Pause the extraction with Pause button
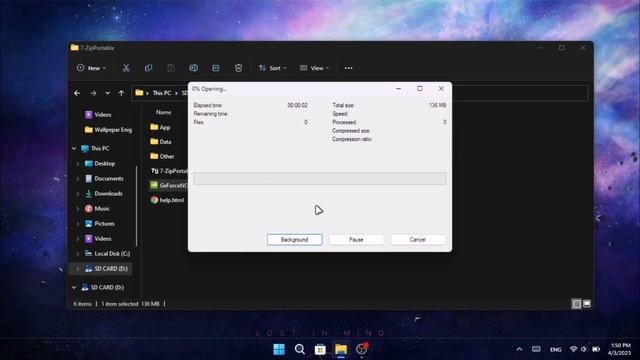 tap(356, 240)
